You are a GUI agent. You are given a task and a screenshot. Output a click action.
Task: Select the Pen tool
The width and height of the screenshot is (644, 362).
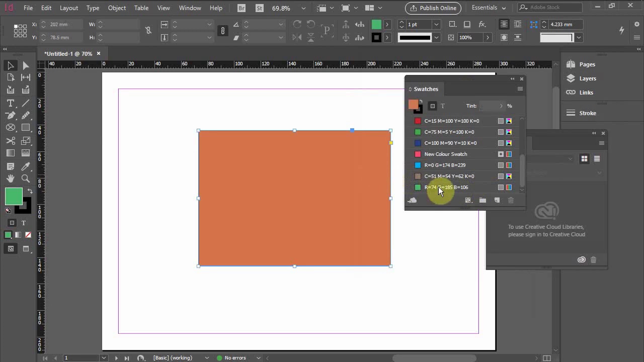click(11, 115)
